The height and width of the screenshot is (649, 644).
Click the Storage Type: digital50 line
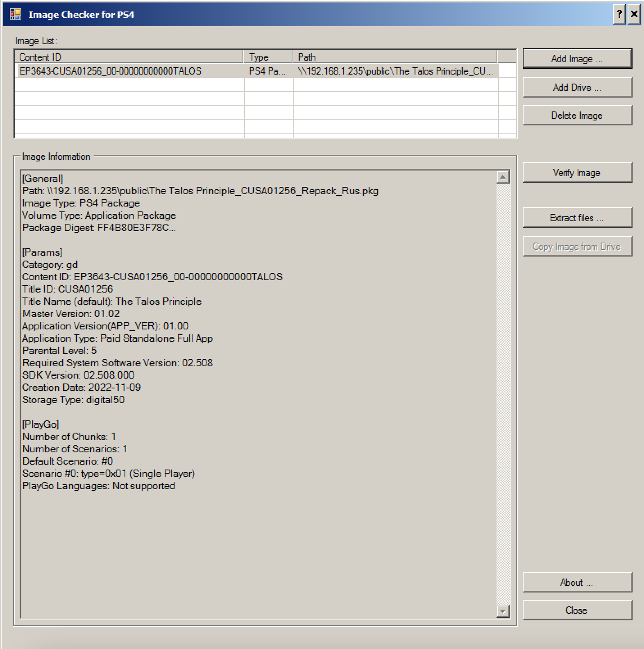(73, 400)
